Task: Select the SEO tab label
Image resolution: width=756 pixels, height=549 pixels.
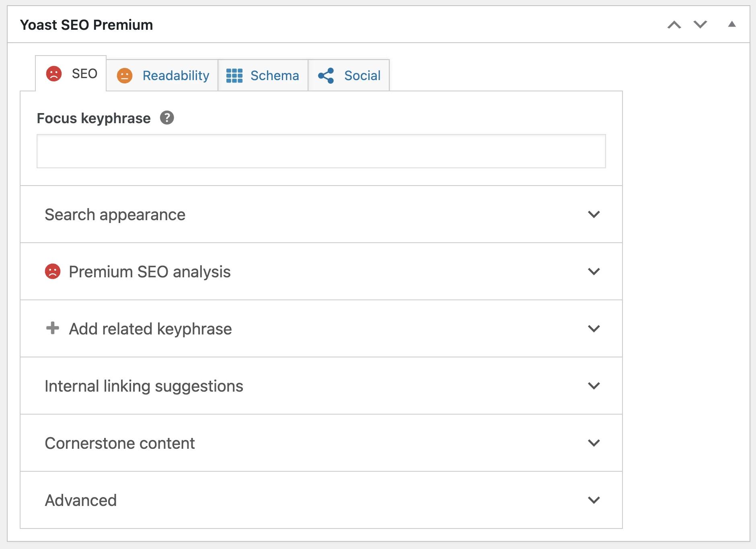Action: [84, 74]
